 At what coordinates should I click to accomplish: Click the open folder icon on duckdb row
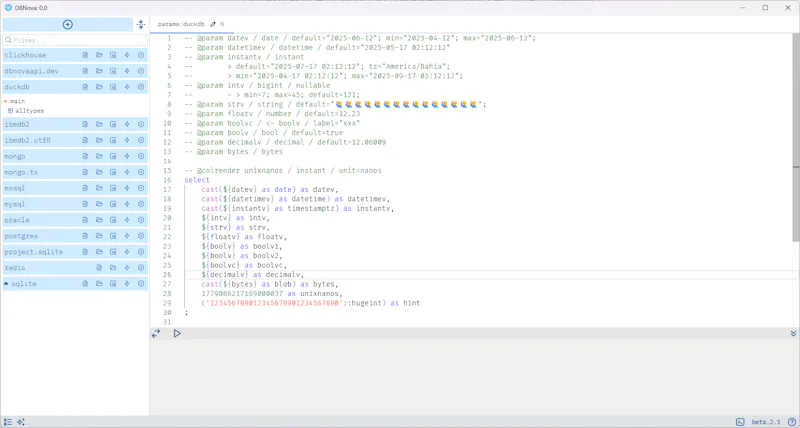tap(99, 87)
